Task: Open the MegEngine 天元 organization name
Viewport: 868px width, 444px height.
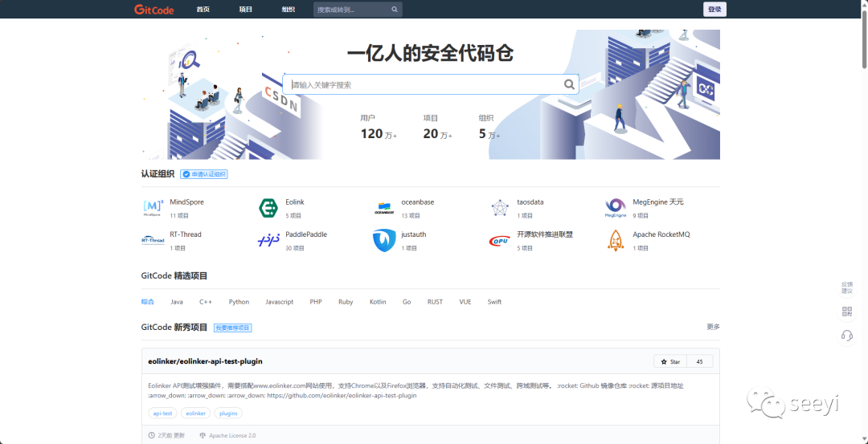Action: tap(658, 202)
